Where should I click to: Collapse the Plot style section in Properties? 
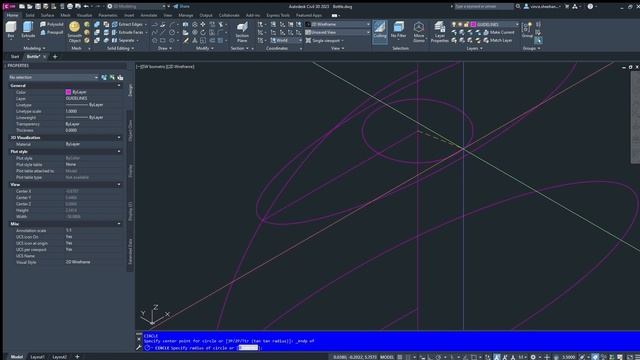click(x=119, y=151)
